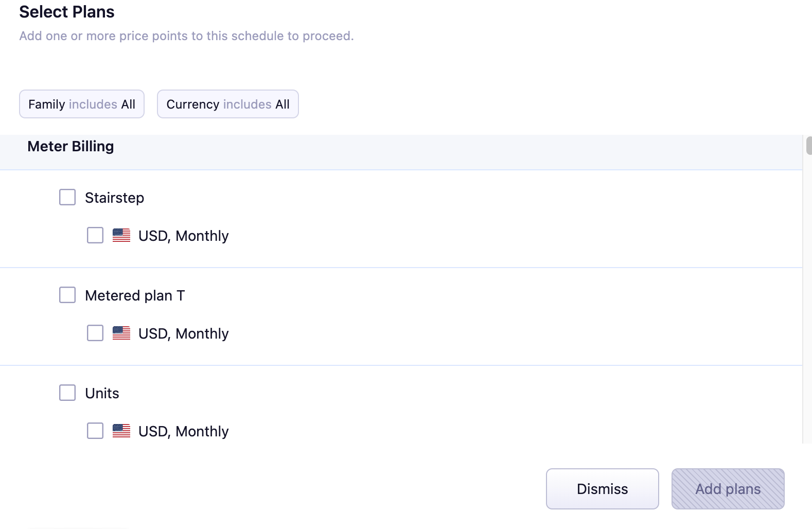
Task: Click the Add plans button
Action: click(x=728, y=489)
